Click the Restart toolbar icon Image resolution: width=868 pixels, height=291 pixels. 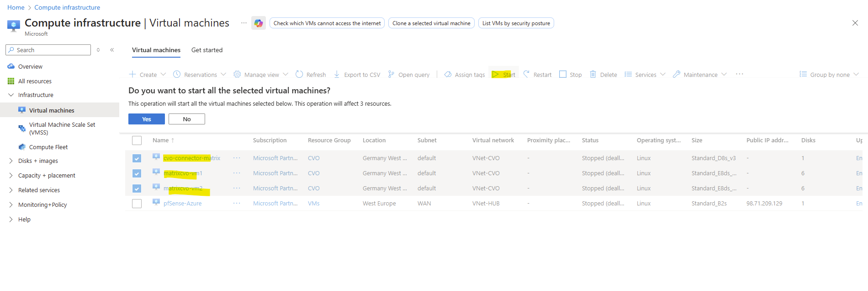[526, 74]
